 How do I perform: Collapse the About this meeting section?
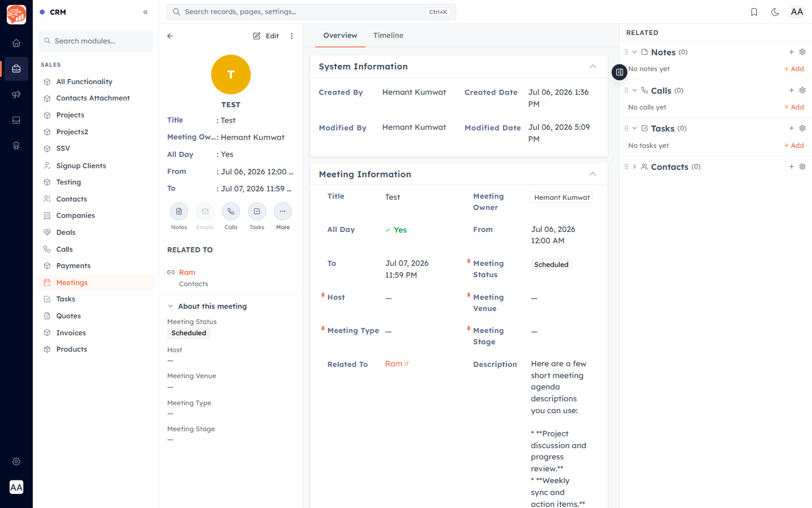(x=170, y=306)
